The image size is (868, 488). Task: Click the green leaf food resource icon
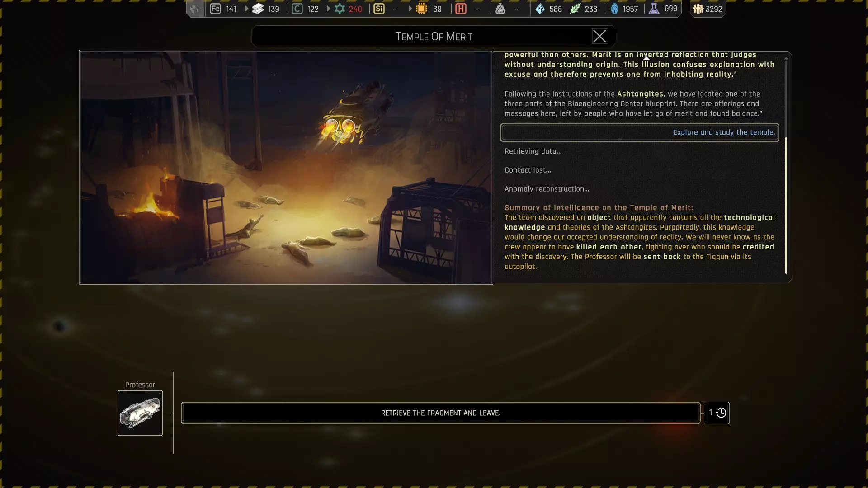[x=575, y=9]
